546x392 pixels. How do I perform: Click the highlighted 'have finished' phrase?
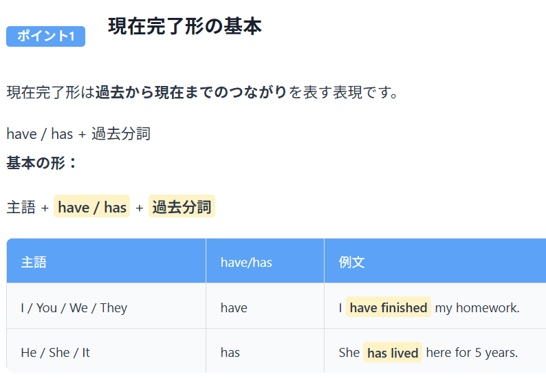(x=389, y=307)
